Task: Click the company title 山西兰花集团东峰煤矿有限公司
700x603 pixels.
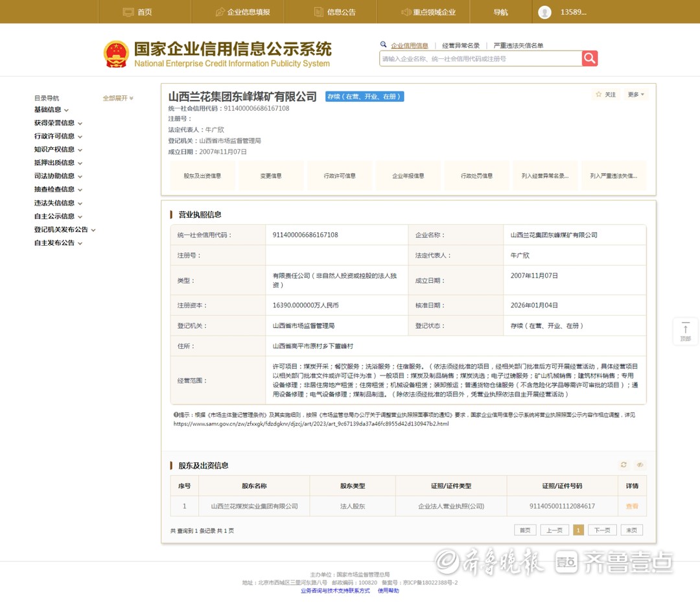Action: 242,97
